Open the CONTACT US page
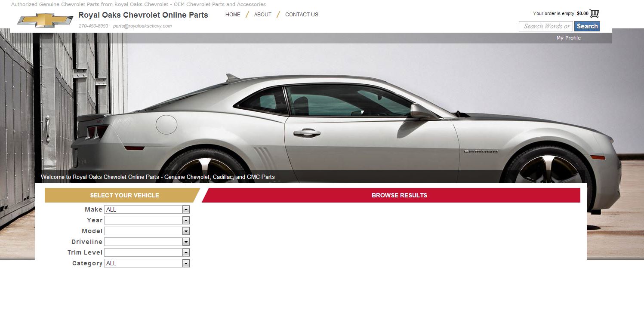The width and height of the screenshot is (644, 335). click(302, 14)
